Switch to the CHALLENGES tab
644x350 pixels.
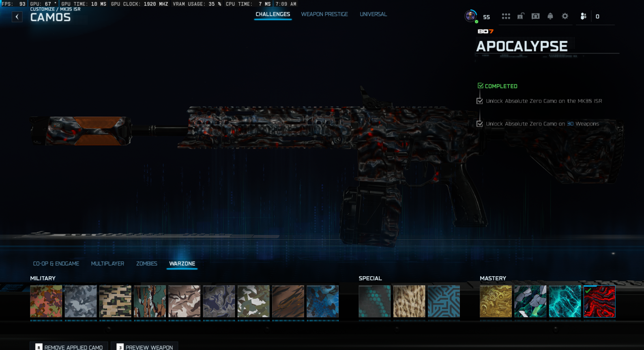click(273, 14)
